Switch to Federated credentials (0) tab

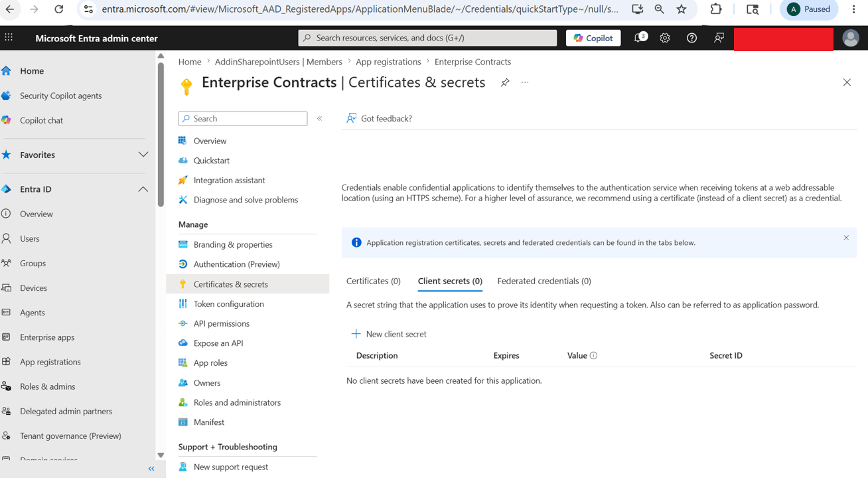544,282
